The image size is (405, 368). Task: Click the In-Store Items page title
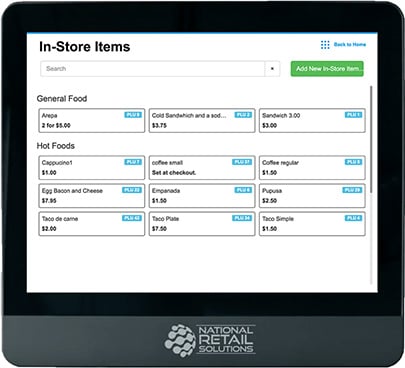point(85,47)
